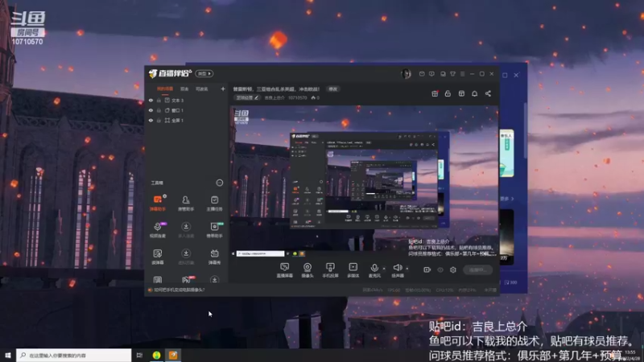The width and height of the screenshot is (644, 362).
Task: Expand the microphone device dropdown arrow
Action: (384, 269)
